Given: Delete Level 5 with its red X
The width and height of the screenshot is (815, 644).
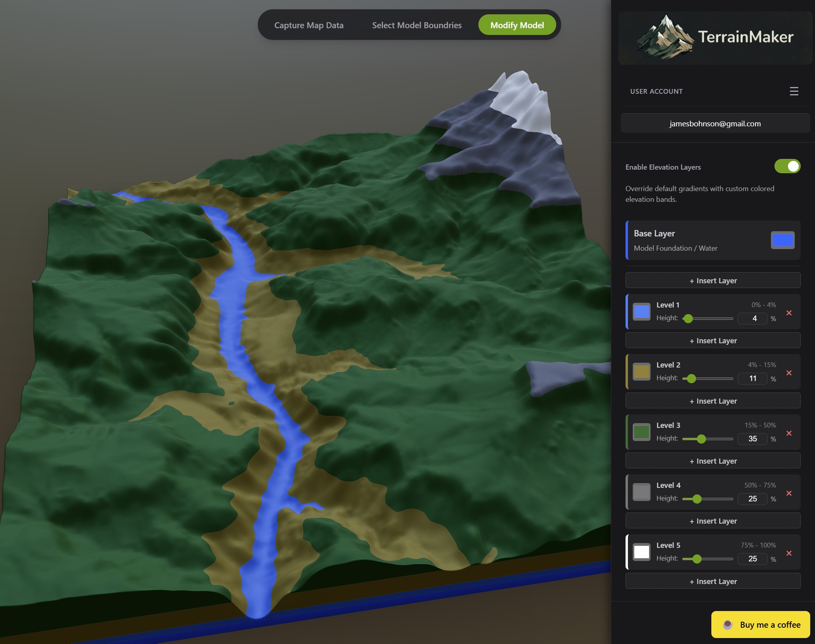Looking at the screenshot, I should (x=789, y=553).
